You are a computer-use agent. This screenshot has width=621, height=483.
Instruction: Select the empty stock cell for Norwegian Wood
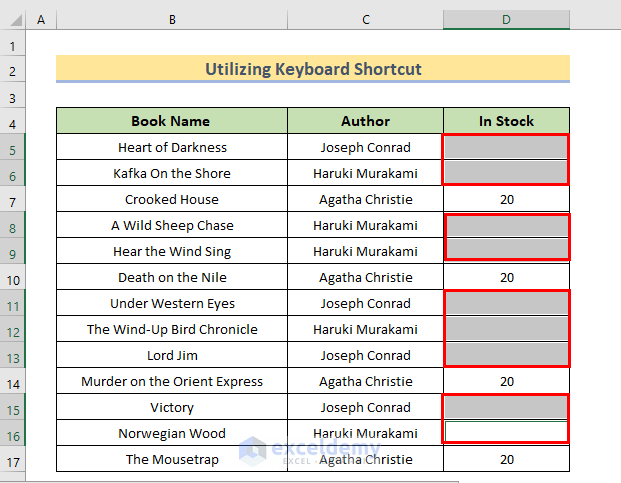(x=506, y=433)
